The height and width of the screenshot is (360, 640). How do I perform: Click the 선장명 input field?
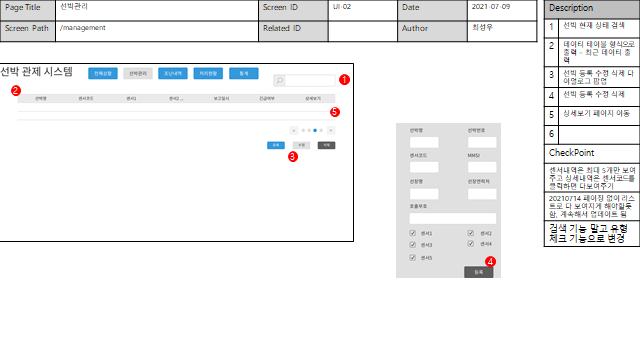coord(424,194)
